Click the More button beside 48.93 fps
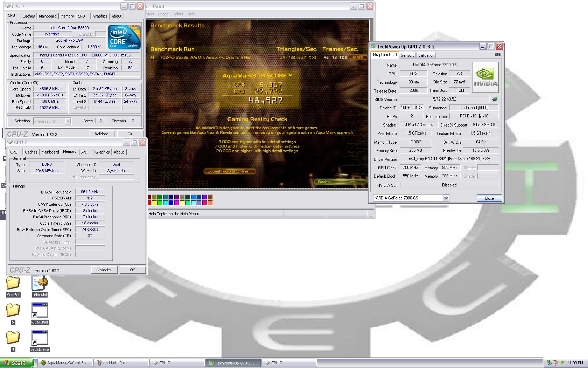Viewport: 588px width, 368px height. point(358,57)
